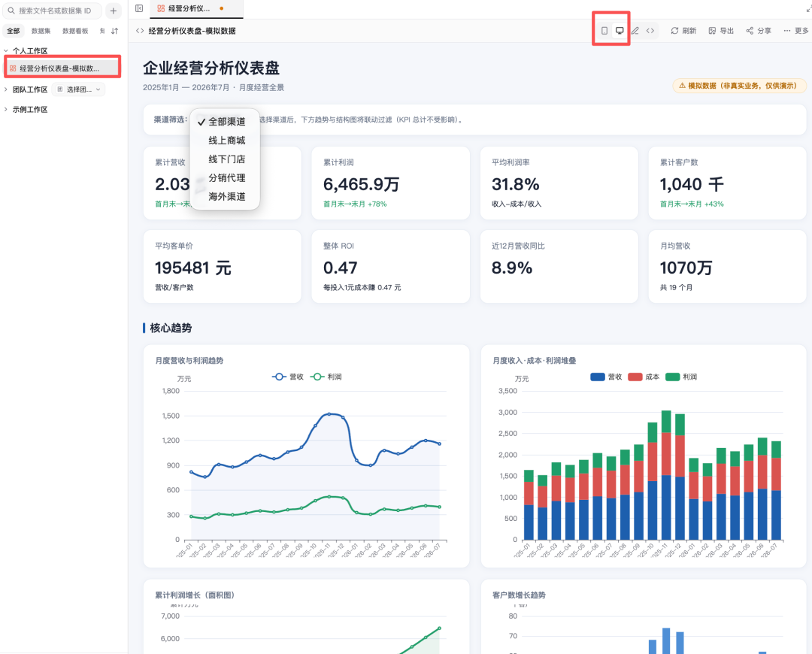Select 海外渠道 in channel dropdown
Screen dimensions: 812x654
click(x=226, y=196)
